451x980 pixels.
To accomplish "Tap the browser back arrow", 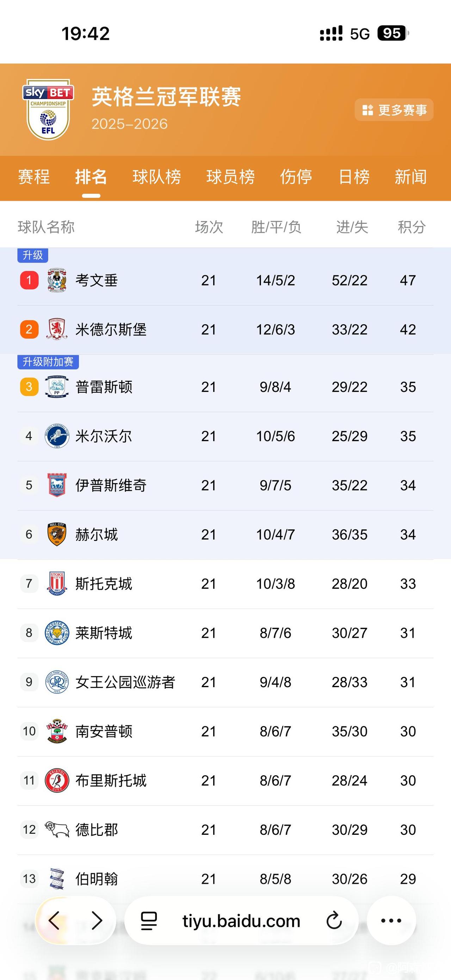I will pos(54,921).
